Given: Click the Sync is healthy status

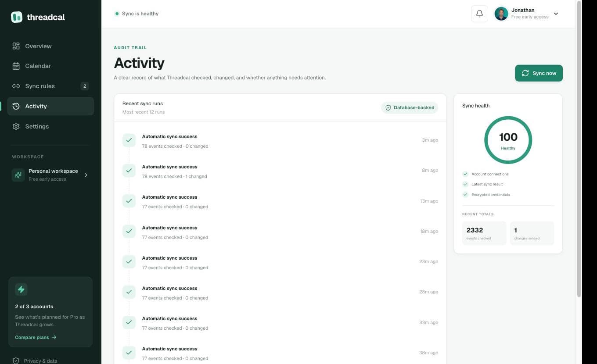Looking at the screenshot, I should coord(137,14).
